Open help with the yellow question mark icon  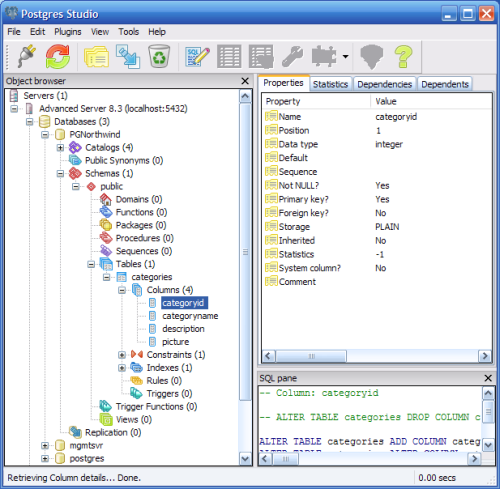coord(403,57)
